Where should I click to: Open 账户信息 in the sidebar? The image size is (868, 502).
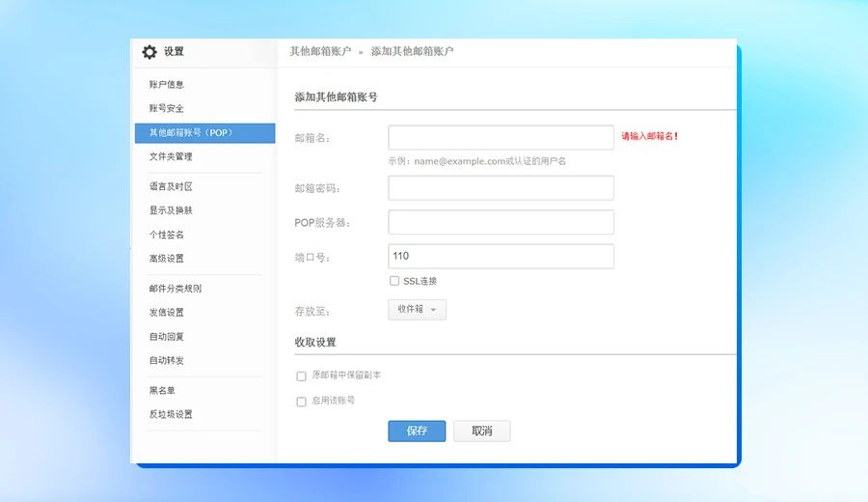(x=167, y=85)
